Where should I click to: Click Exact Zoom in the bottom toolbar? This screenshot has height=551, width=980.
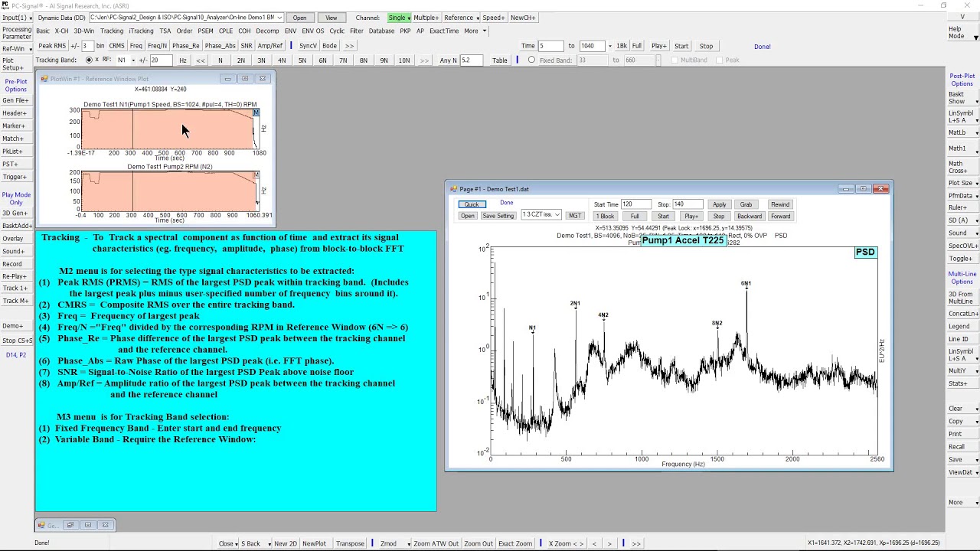tap(514, 543)
